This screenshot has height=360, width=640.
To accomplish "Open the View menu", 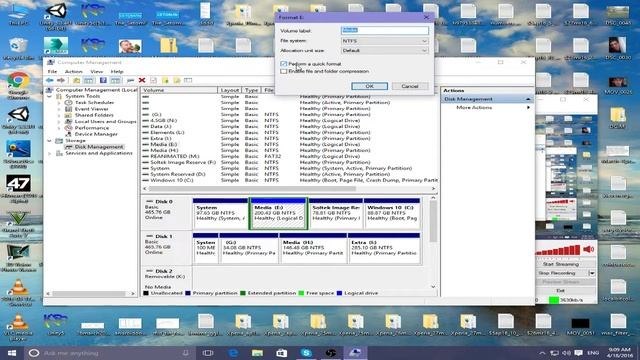I will point(96,71).
